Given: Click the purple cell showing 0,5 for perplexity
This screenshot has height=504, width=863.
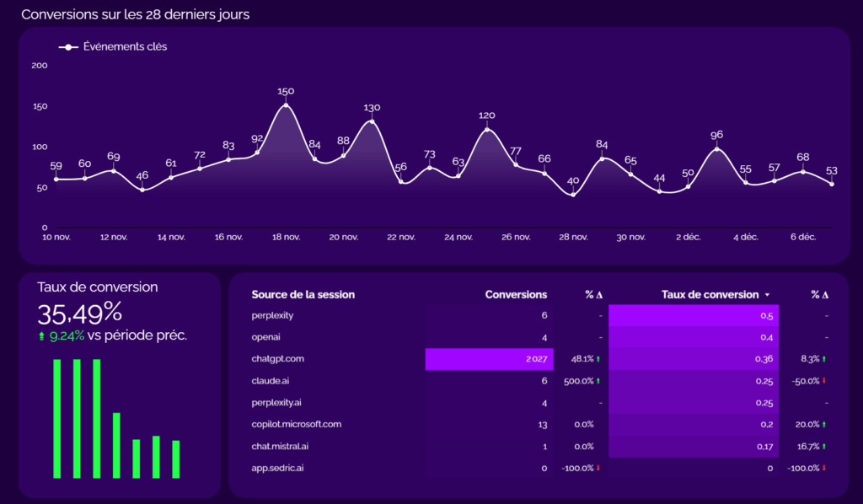Looking at the screenshot, I should coord(693,314).
